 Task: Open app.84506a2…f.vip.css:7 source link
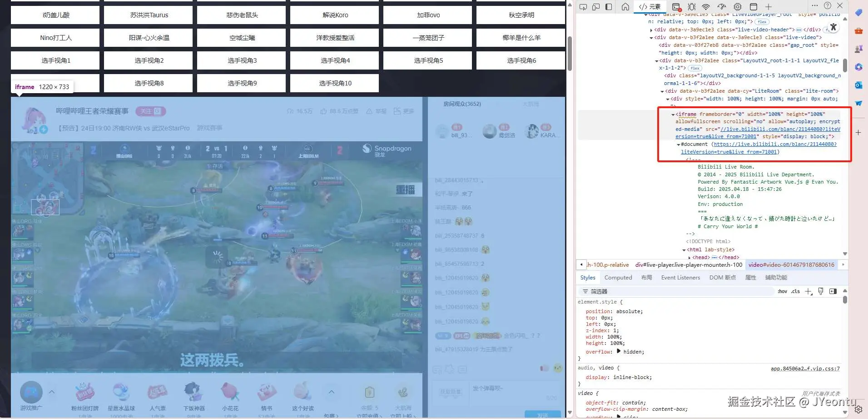[x=805, y=369]
